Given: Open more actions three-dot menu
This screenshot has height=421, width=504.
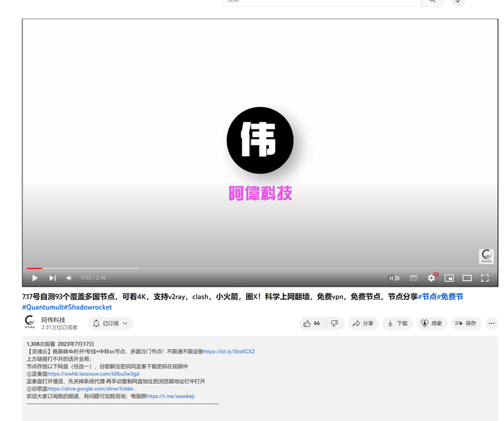Looking at the screenshot, I should pyautogui.click(x=491, y=323).
